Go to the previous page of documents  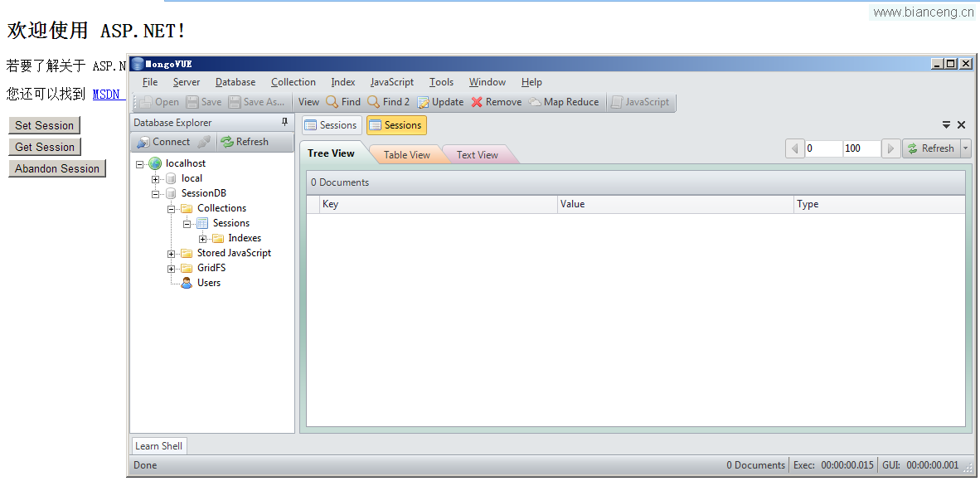[x=795, y=148]
